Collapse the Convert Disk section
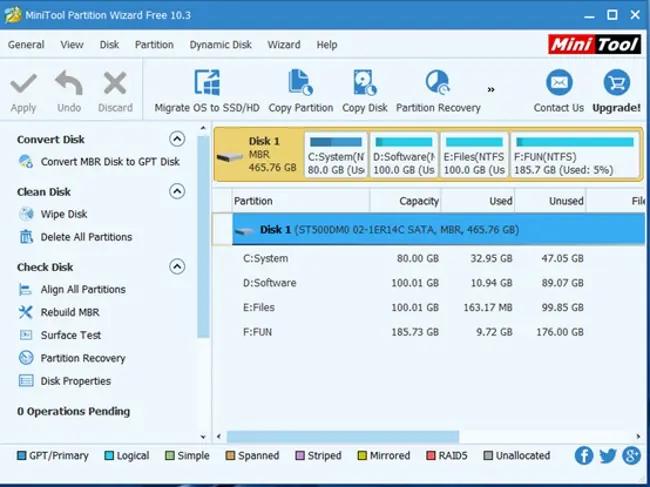 tap(177, 139)
